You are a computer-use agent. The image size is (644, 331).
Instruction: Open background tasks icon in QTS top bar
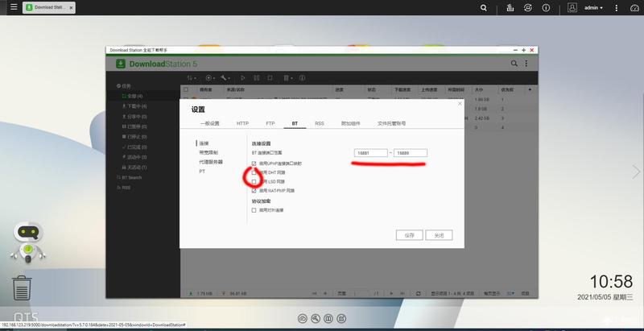click(510, 7)
